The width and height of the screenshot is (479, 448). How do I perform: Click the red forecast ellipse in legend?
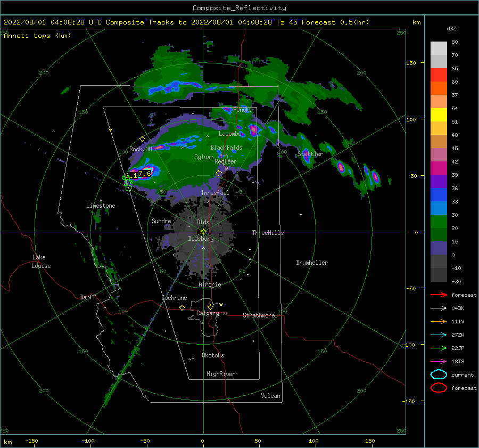[x=439, y=388]
